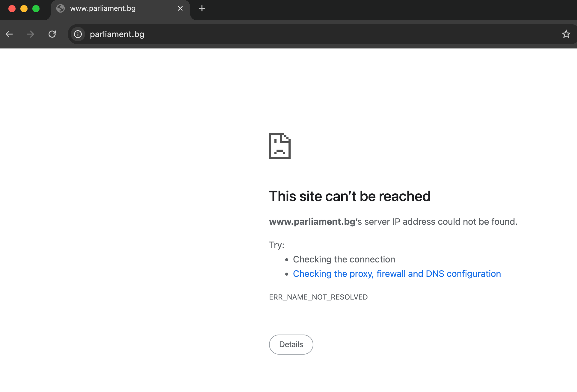The height and width of the screenshot is (392, 577).
Task: Open a new tab with plus button
Action: click(x=202, y=8)
